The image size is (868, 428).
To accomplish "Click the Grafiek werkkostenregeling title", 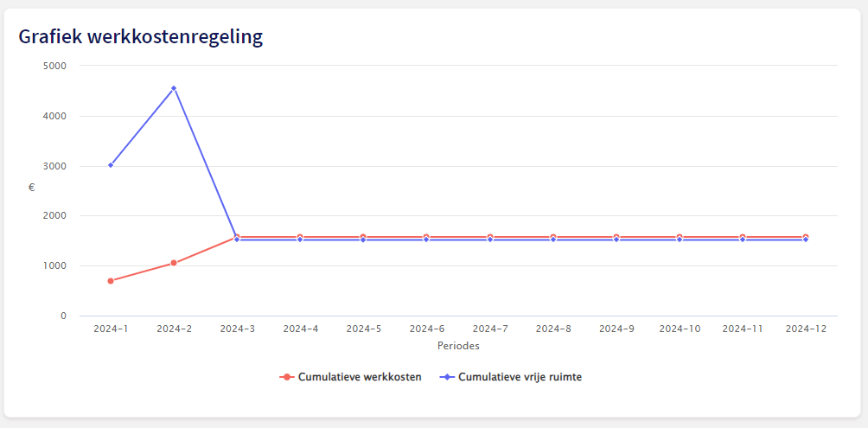I will tap(141, 37).
